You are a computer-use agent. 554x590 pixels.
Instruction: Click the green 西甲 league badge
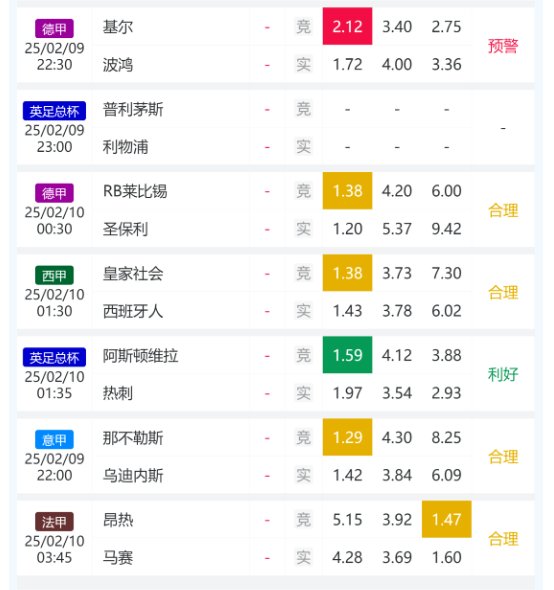coord(54,275)
